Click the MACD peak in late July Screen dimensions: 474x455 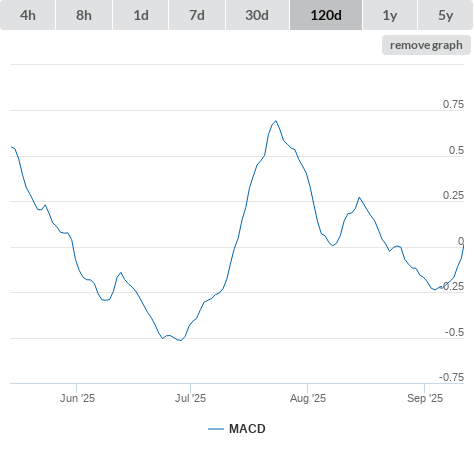pyautogui.click(x=276, y=121)
